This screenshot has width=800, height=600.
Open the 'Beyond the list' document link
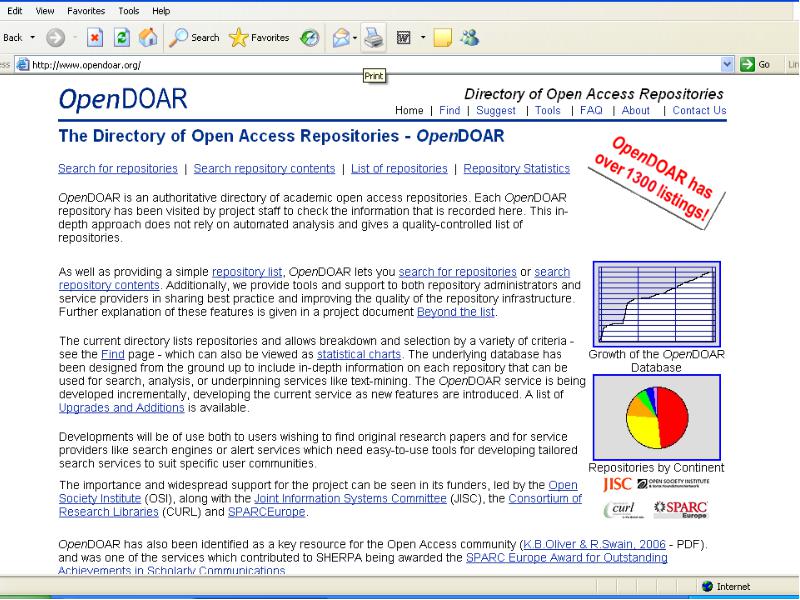456,312
